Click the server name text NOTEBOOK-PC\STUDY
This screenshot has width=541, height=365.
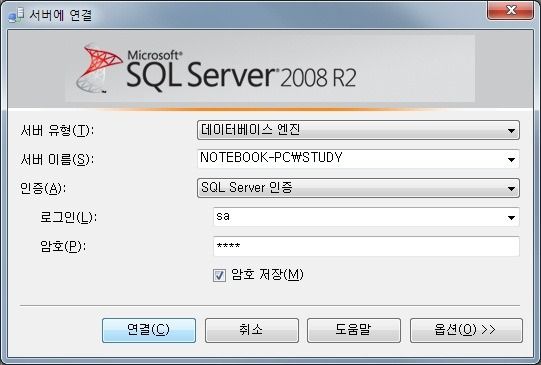click(x=271, y=158)
